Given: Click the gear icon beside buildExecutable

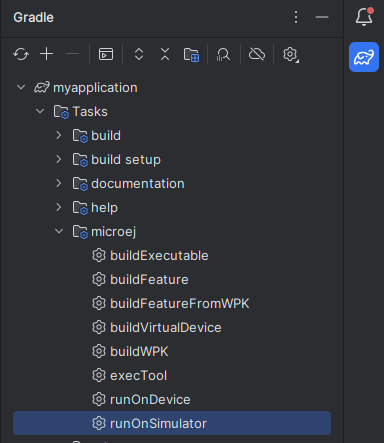Looking at the screenshot, I should pos(99,255).
